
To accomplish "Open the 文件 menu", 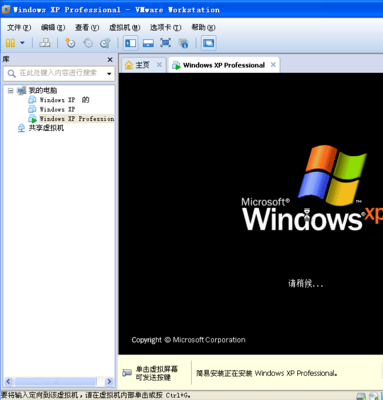I will click(x=19, y=27).
